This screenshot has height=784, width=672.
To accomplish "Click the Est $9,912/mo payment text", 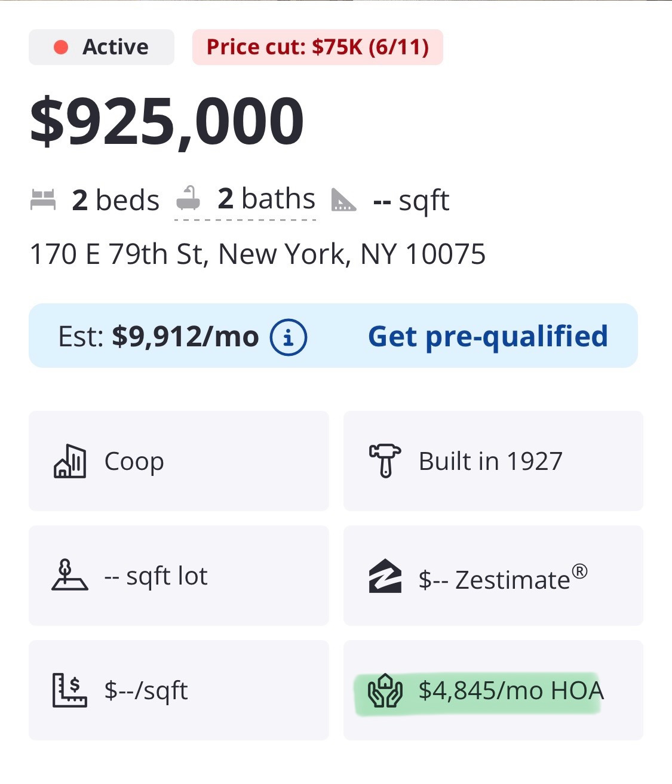I will (x=159, y=337).
